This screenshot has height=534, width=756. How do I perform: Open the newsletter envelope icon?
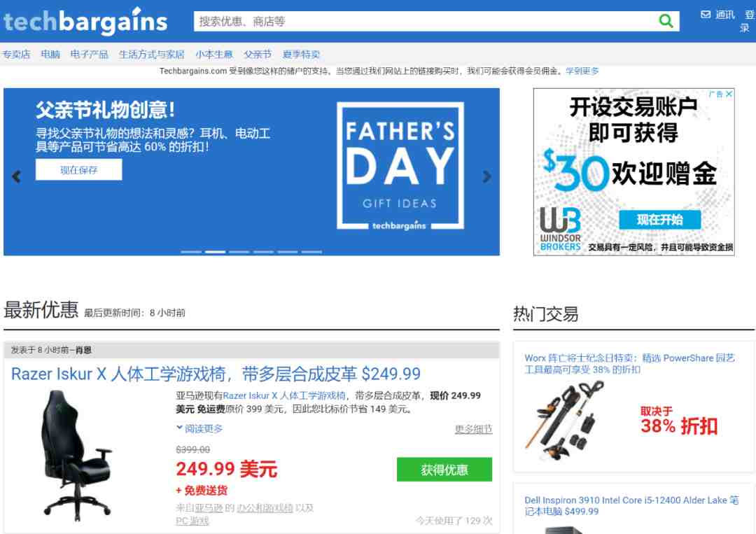click(706, 15)
